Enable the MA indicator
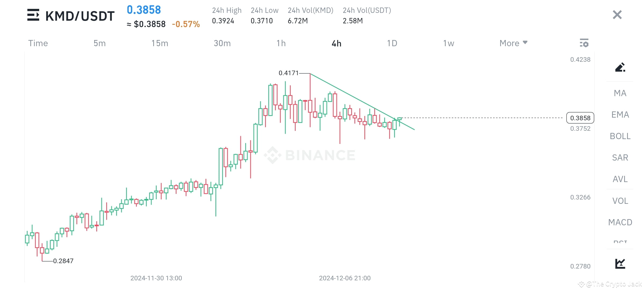 (620, 93)
